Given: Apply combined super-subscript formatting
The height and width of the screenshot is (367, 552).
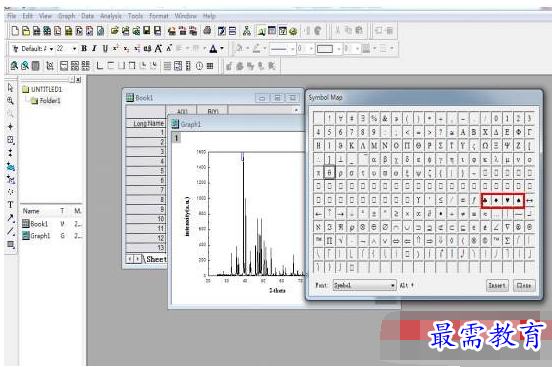Looking at the screenshot, I should (x=137, y=49).
